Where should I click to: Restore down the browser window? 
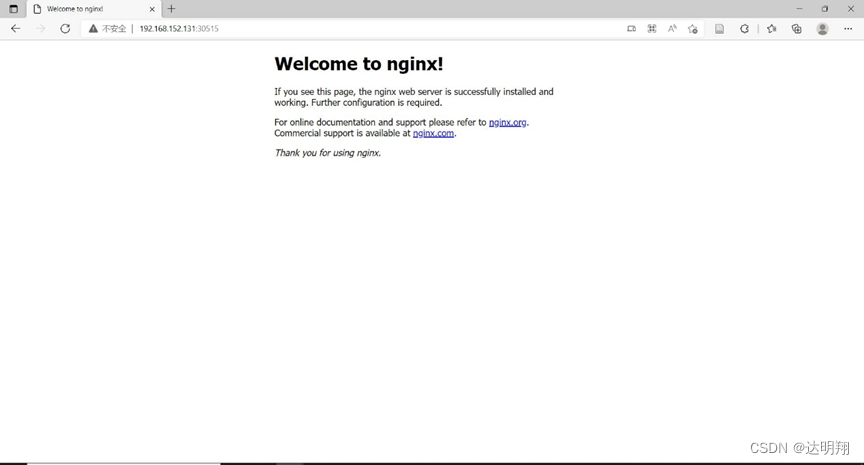(x=825, y=9)
